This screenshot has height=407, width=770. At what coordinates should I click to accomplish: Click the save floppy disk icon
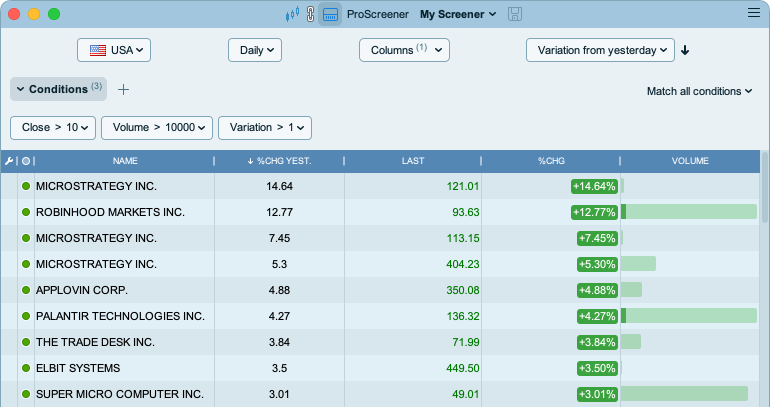tap(515, 14)
